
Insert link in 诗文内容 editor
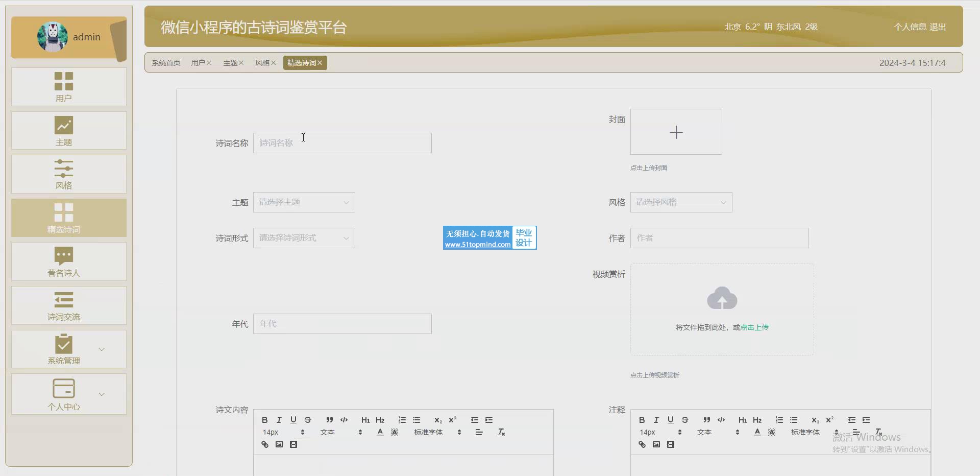point(264,444)
